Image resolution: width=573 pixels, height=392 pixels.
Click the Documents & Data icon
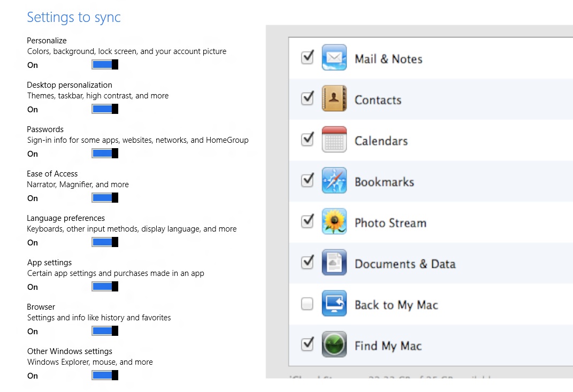pos(334,263)
